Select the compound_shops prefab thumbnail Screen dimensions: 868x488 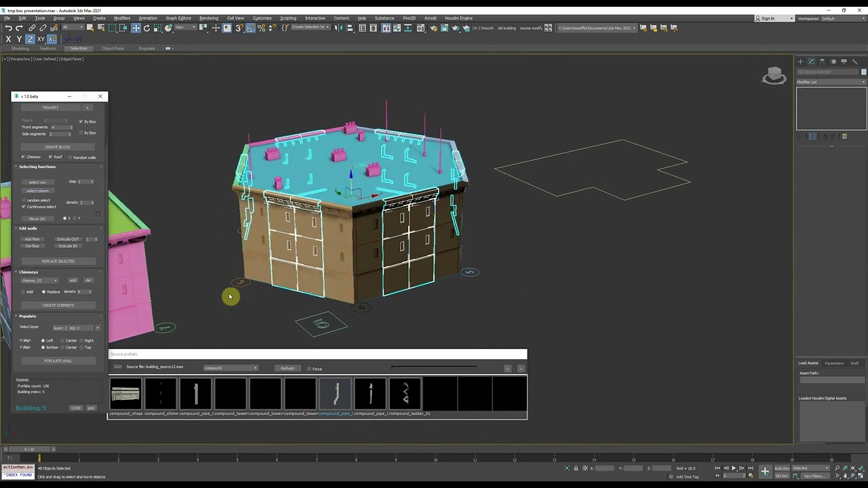click(125, 394)
